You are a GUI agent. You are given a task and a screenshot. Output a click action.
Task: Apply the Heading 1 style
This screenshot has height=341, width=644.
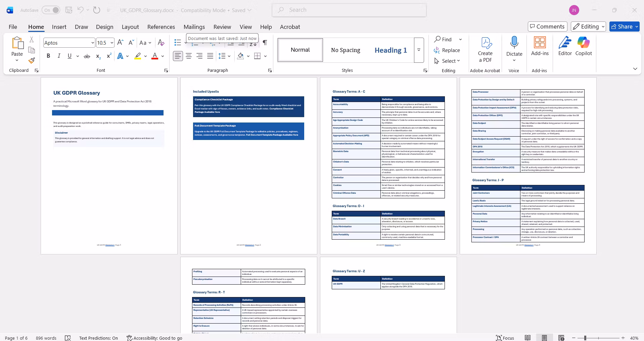(391, 50)
